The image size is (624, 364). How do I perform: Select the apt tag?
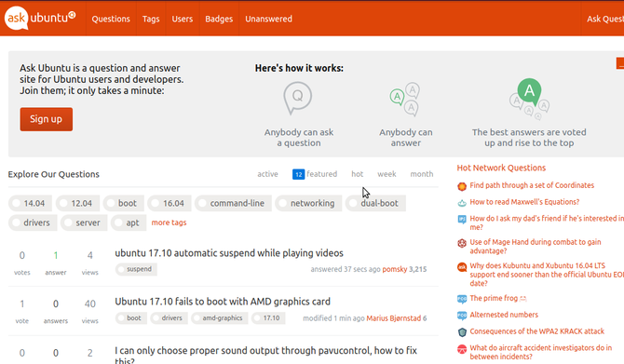coord(129,222)
